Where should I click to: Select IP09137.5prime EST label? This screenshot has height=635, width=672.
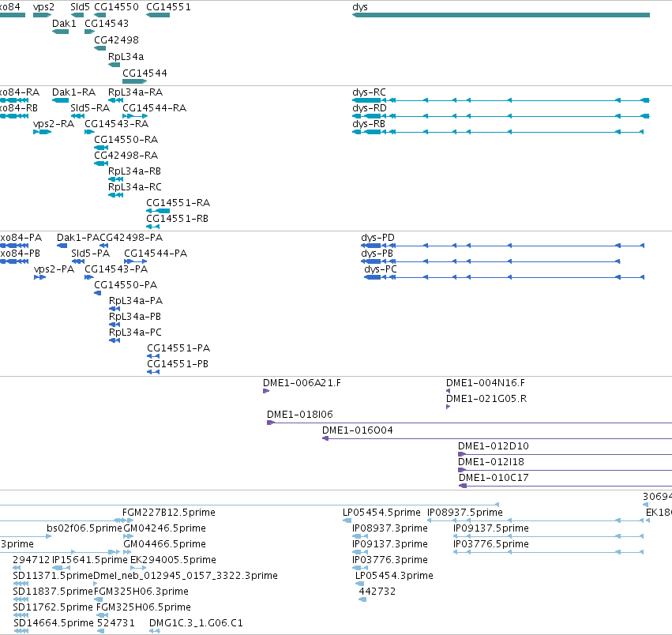tap(491, 528)
